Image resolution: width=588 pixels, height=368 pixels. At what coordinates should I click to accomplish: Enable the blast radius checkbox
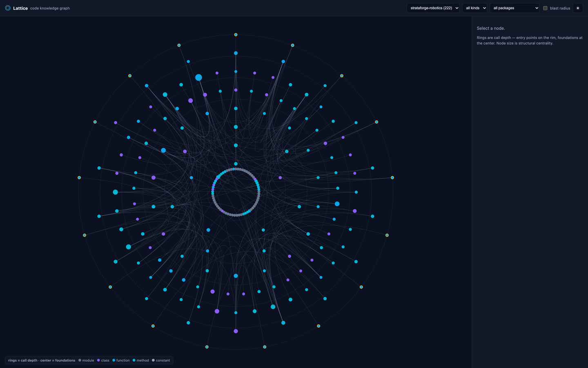coord(545,8)
